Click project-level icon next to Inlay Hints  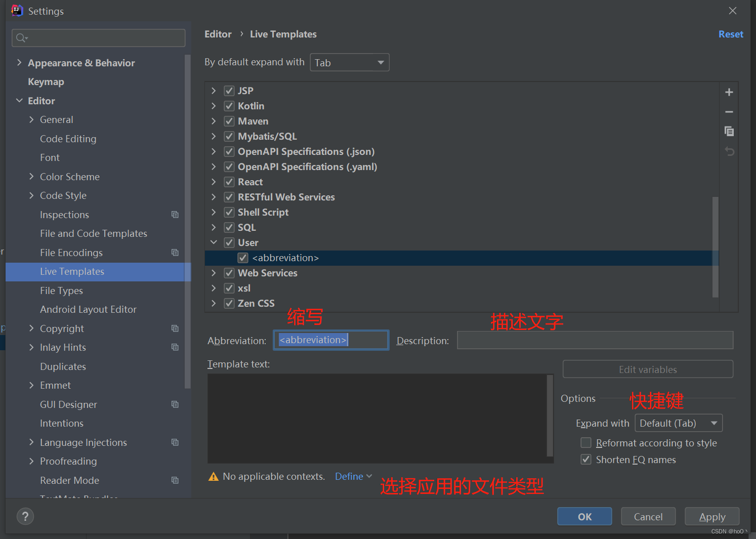[x=175, y=347]
